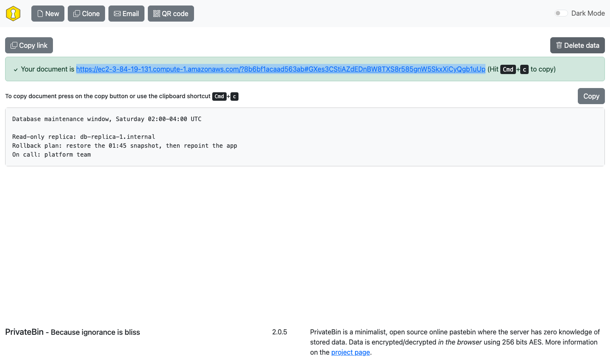
Task: Create a new paste with New button
Action: 48,14
